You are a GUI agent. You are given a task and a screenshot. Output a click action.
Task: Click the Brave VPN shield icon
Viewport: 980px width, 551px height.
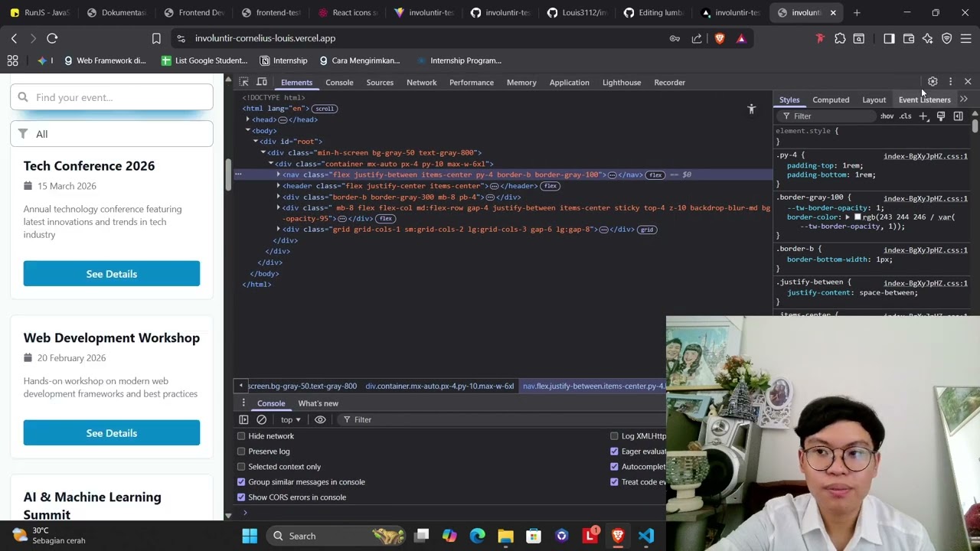947,38
